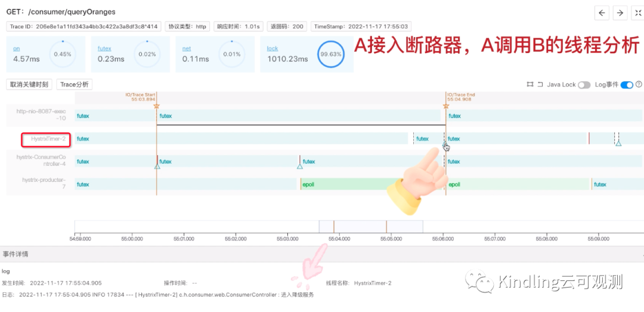Click the long futex segment in http-nio-8087-exec-10 during trace
The width and height of the screenshot is (644, 312).
click(x=299, y=116)
